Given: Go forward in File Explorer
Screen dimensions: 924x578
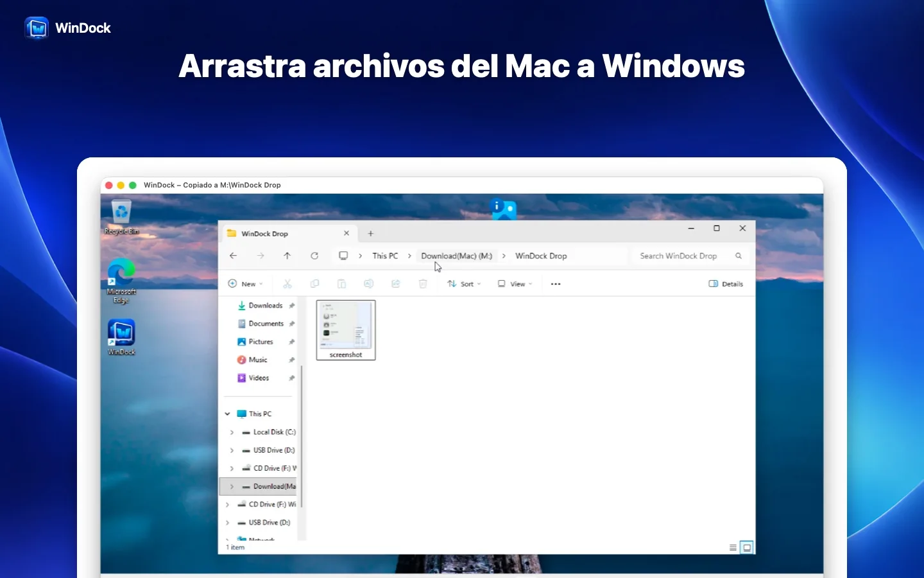Looking at the screenshot, I should click(x=261, y=256).
